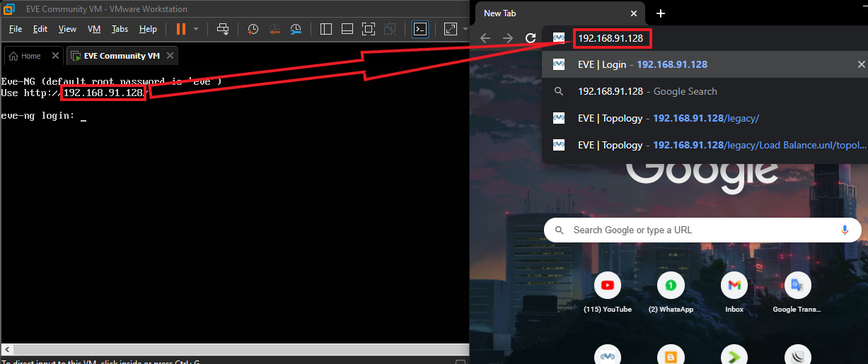This screenshot has width=868, height=364.
Task: Open the EVE shortcut tile on New Tab page
Action: [x=608, y=355]
